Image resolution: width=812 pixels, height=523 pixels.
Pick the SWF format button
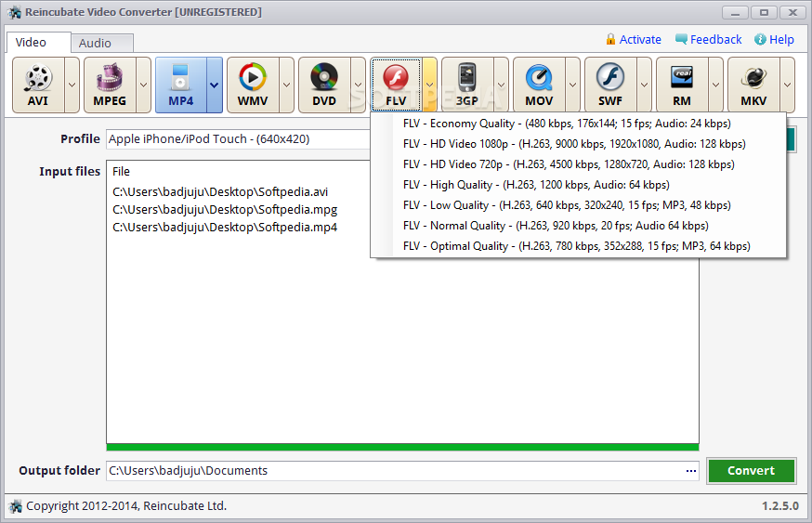pos(610,85)
